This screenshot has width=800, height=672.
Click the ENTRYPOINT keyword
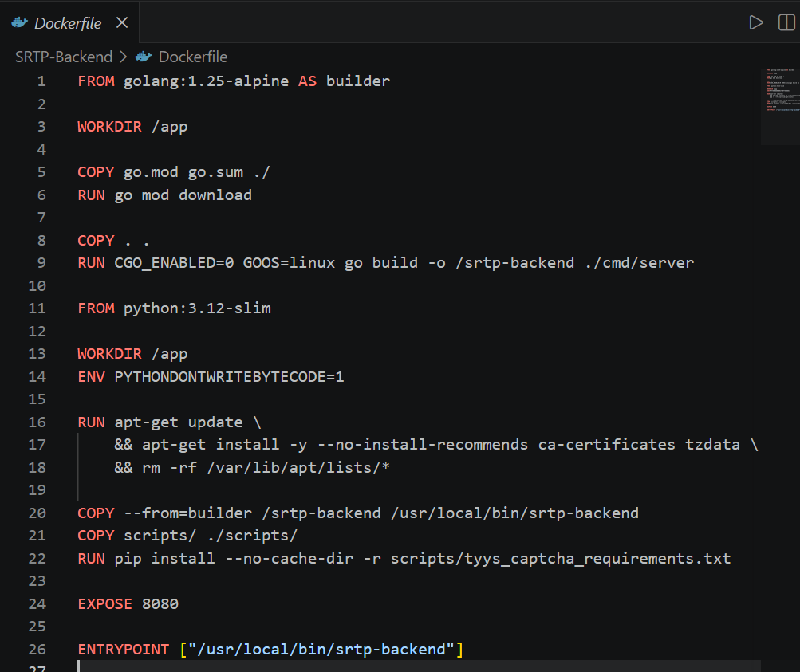(124, 650)
